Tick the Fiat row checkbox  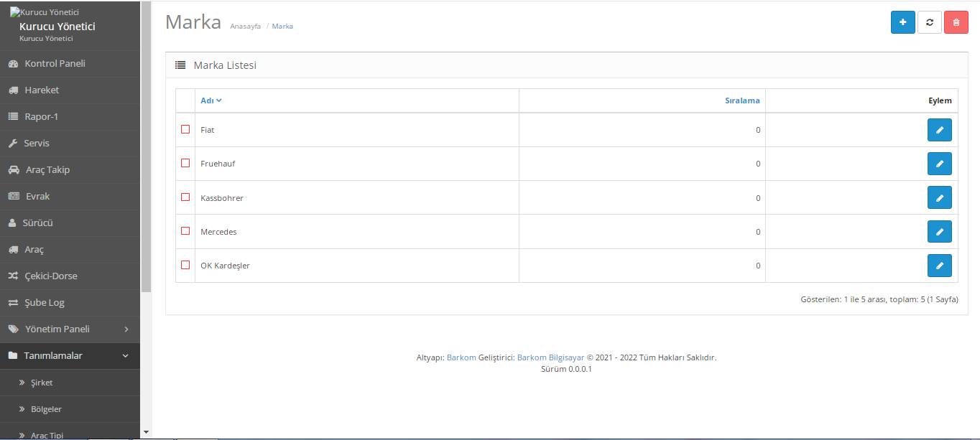185,129
